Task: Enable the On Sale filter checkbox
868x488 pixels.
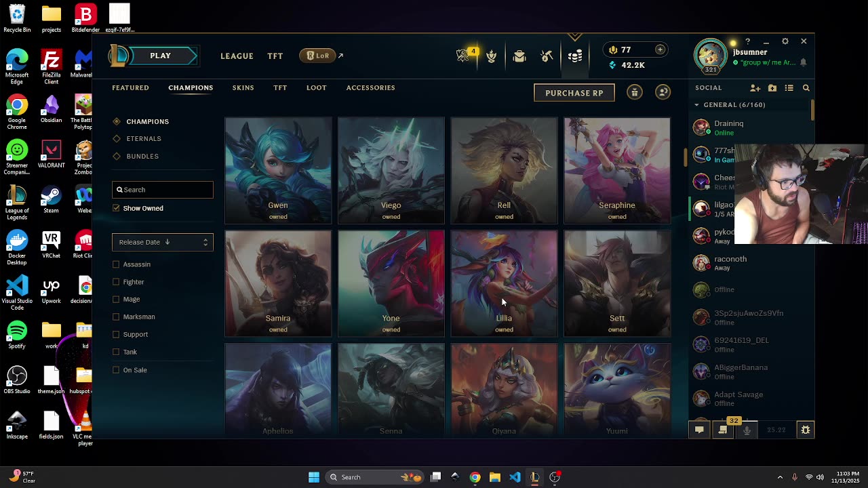Action: [x=116, y=370]
